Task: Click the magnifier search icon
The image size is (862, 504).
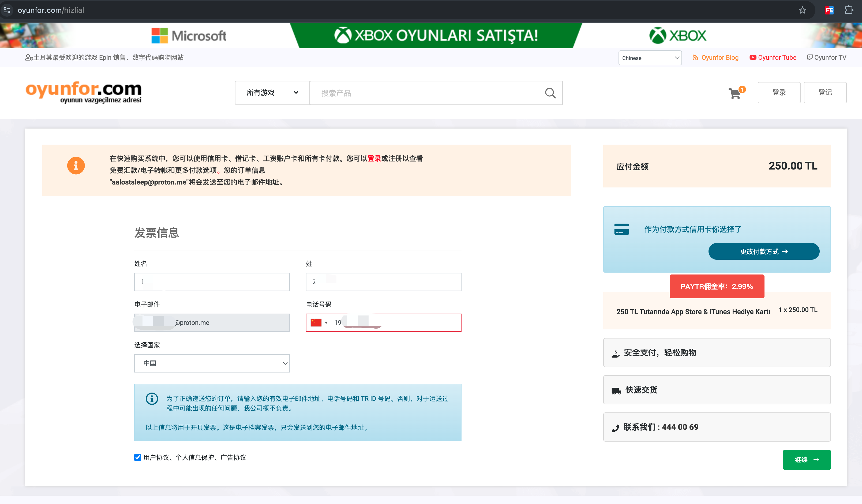Action: pos(550,93)
